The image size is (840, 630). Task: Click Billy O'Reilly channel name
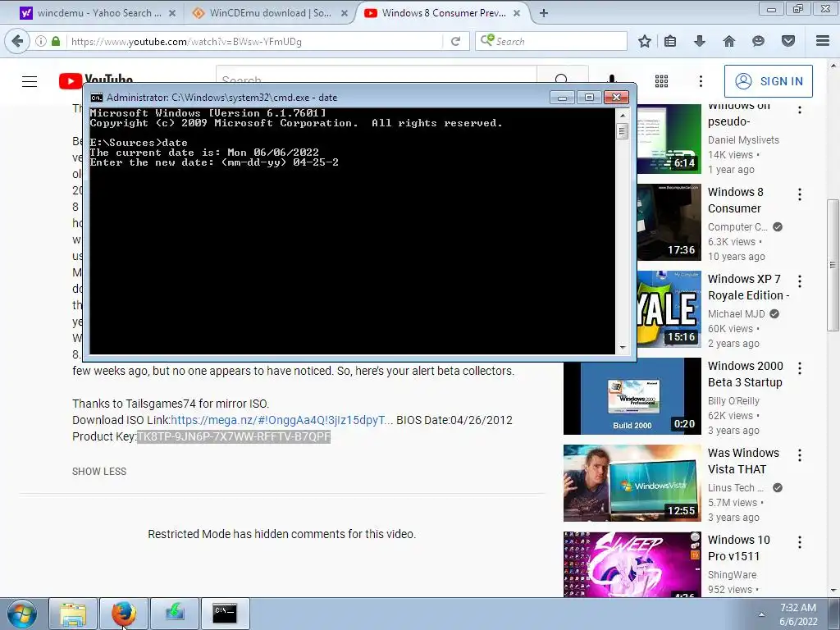[733, 400]
